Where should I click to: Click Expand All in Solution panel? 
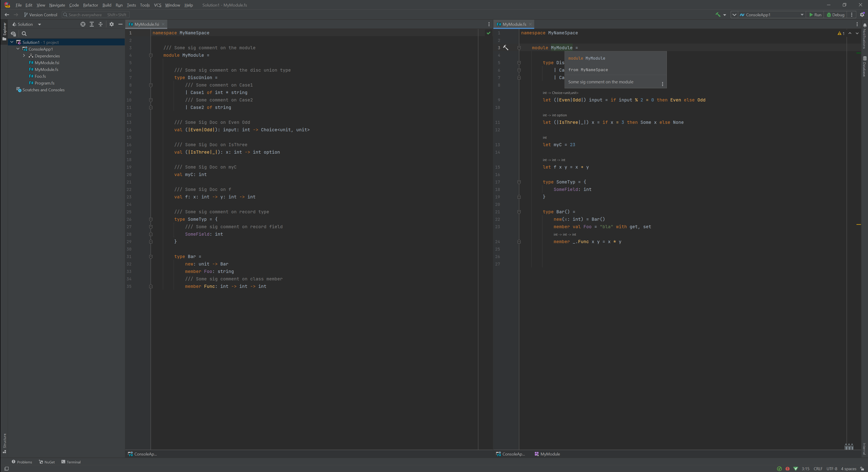(x=92, y=24)
